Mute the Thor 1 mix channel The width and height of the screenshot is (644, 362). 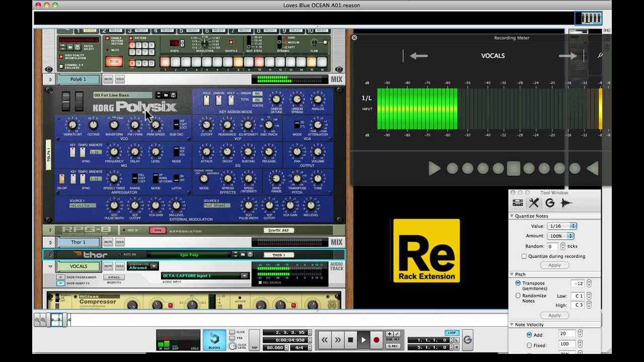coord(108,242)
